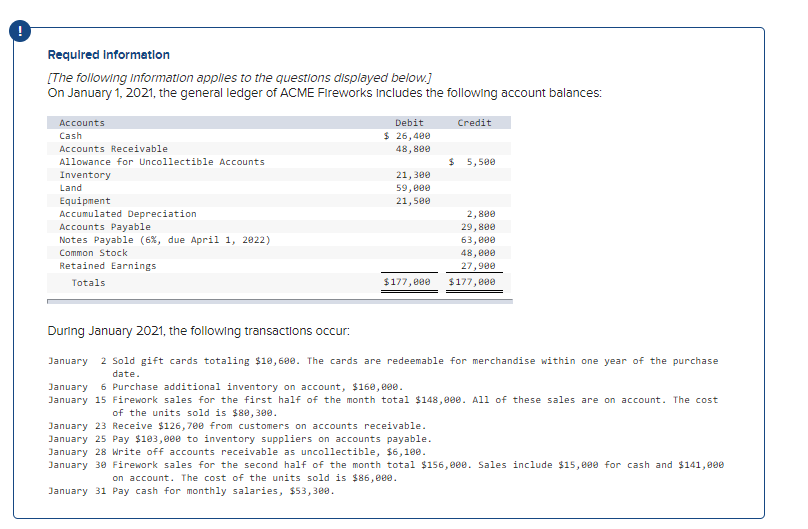
Task: Select the Accounts Receivable row label
Action: [113, 148]
